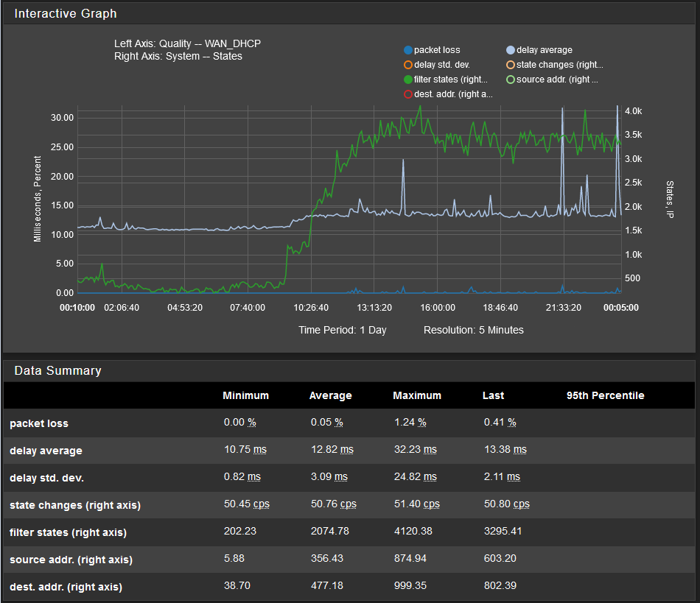Enable the delay std. dev. series
Viewport: 700px width, 603px height.
[437, 65]
